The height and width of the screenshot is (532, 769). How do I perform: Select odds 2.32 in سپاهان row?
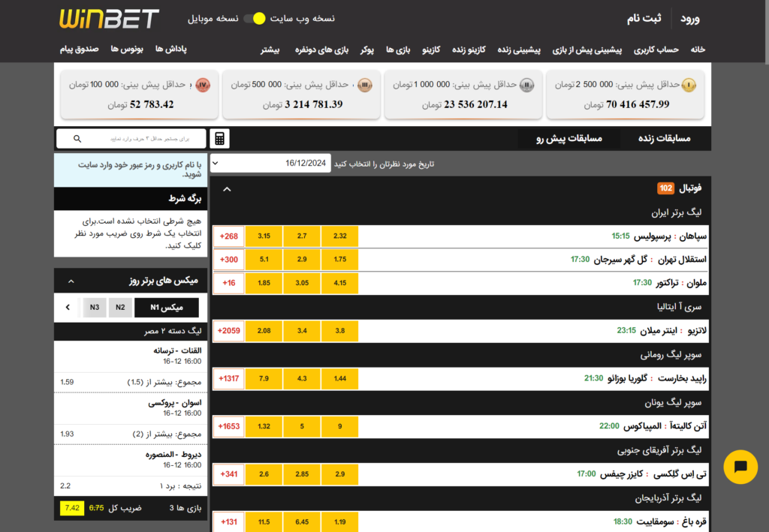(x=340, y=236)
